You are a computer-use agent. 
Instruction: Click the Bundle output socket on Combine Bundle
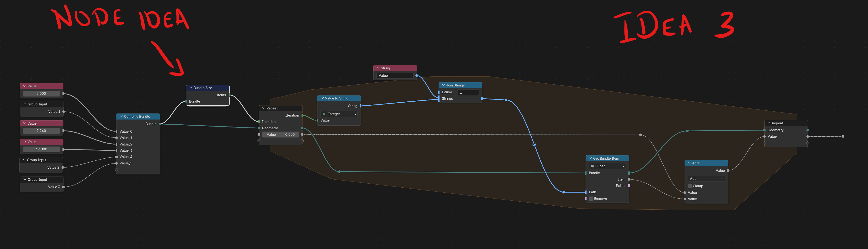point(160,124)
